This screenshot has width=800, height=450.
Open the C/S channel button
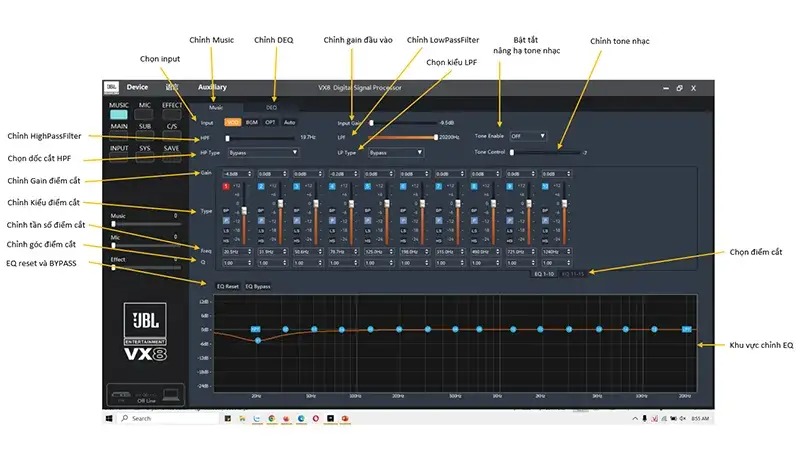[x=171, y=136]
